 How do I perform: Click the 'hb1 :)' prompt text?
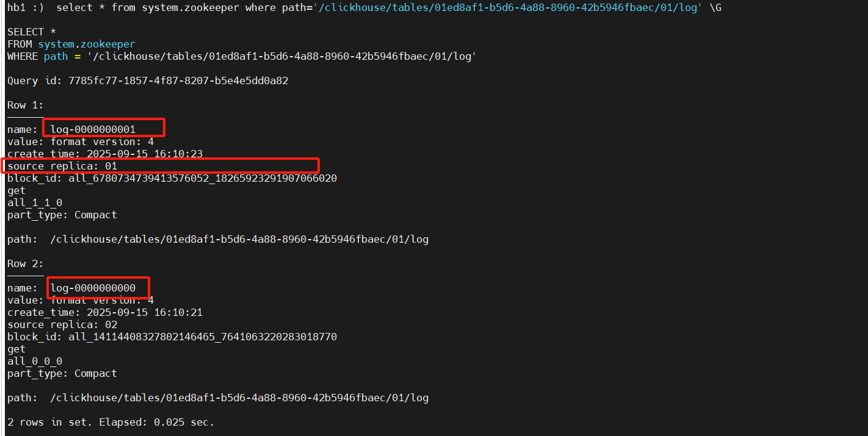click(25, 8)
